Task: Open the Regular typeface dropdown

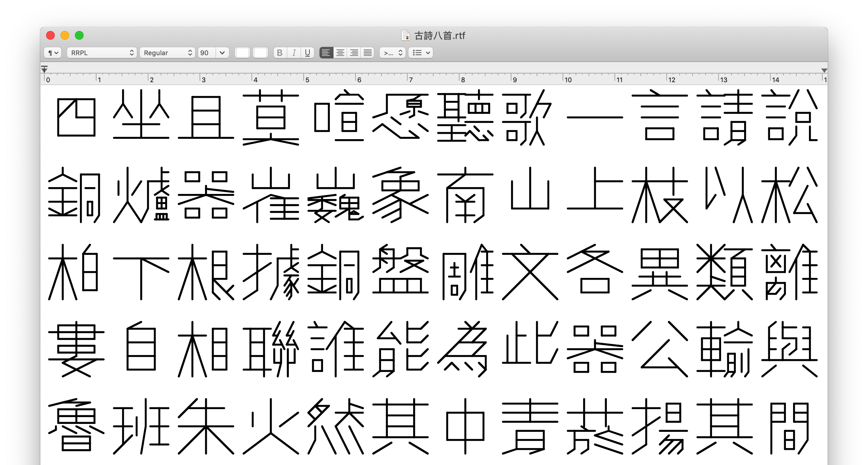Action: (x=167, y=53)
